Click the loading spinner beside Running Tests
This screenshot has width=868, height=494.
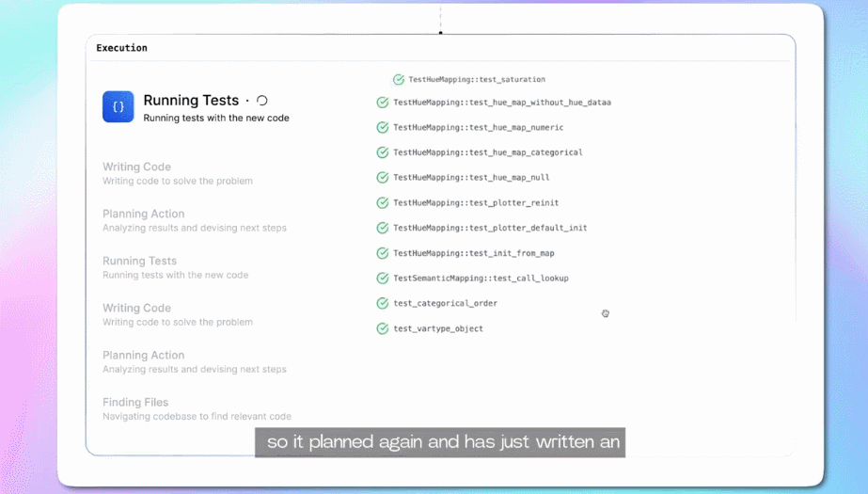pos(262,101)
